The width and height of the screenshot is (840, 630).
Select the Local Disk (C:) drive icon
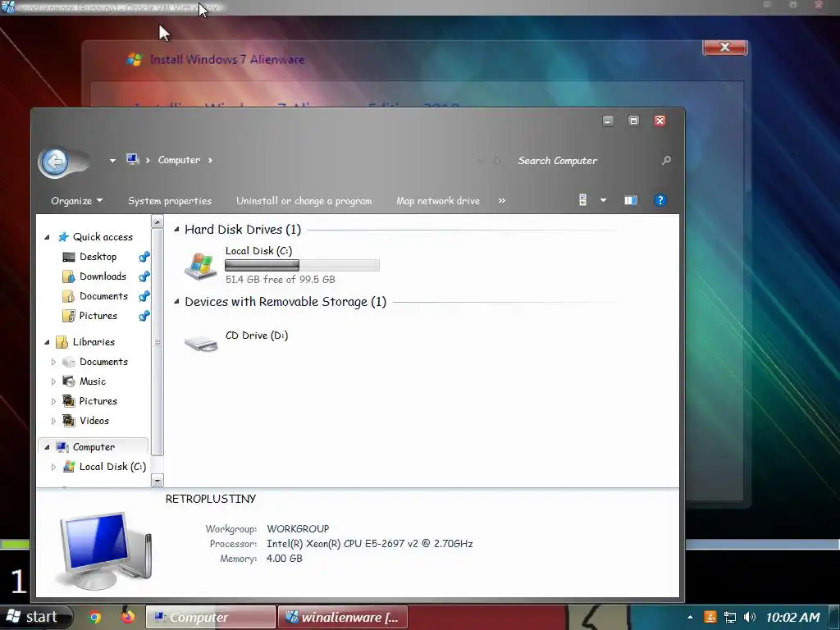(200, 266)
